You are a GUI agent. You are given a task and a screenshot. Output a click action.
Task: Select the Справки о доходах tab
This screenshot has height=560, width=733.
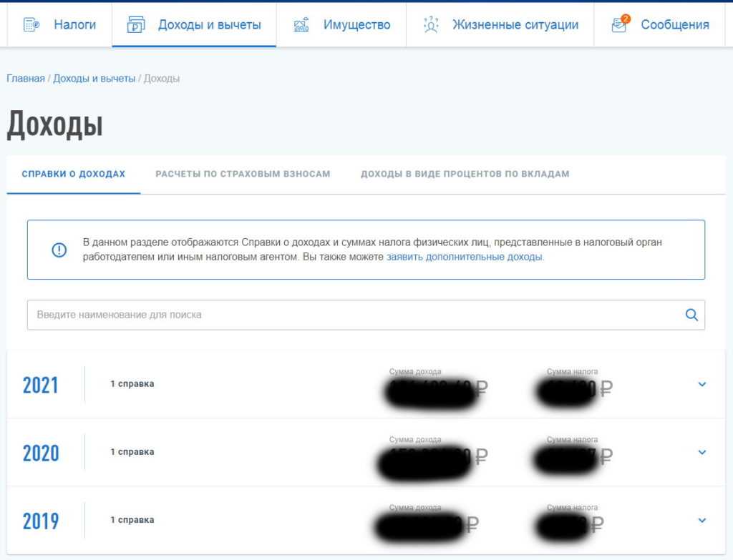(73, 174)
